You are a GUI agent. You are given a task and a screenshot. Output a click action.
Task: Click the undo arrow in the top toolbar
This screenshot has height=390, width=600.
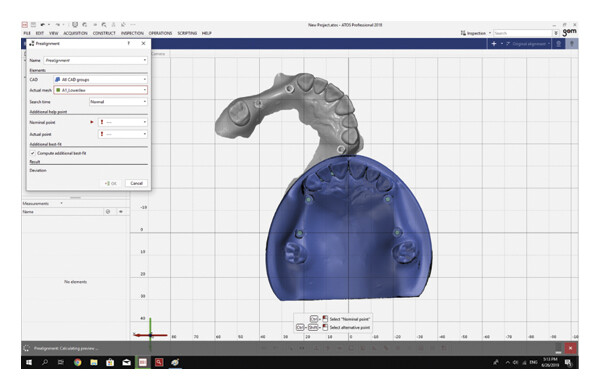pyautogui.click(x=43, y=25)
